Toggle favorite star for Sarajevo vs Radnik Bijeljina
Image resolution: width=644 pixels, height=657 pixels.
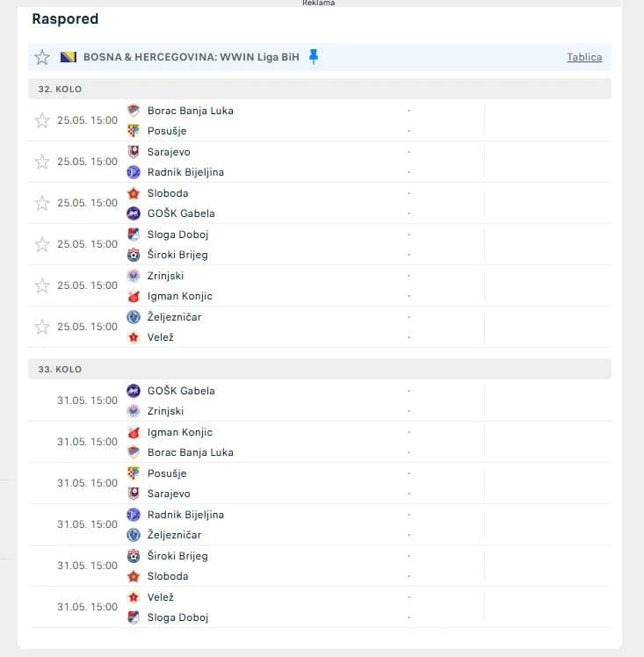click(x=42, y=162)
